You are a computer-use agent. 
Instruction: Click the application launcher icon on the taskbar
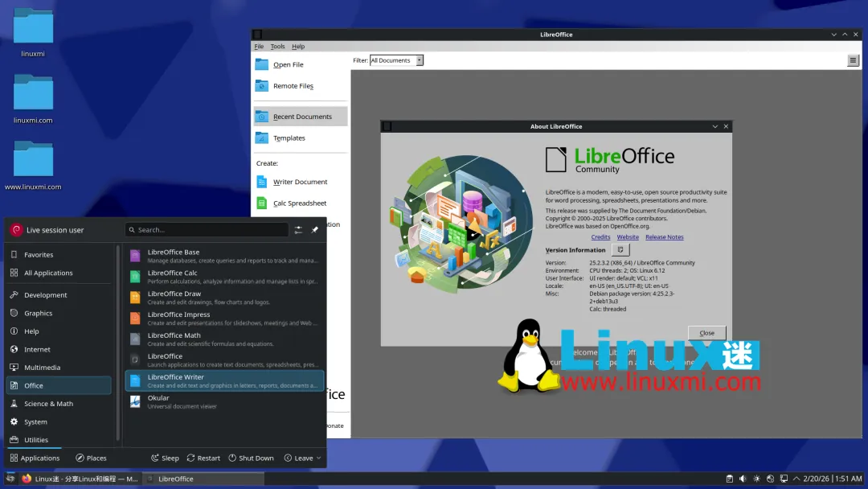(10, 479)
